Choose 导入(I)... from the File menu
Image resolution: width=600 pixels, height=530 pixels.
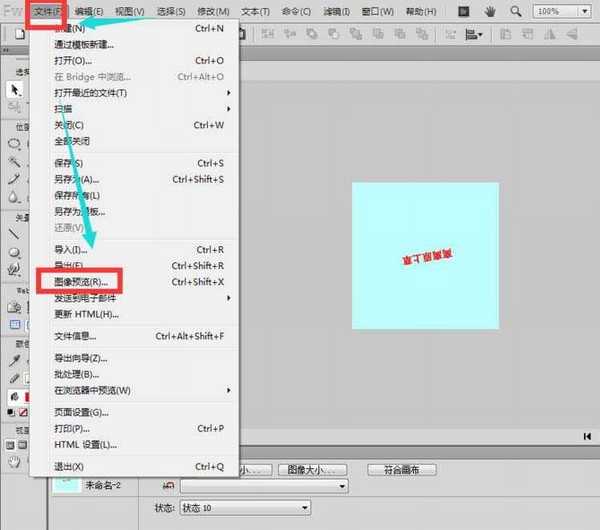72,250
